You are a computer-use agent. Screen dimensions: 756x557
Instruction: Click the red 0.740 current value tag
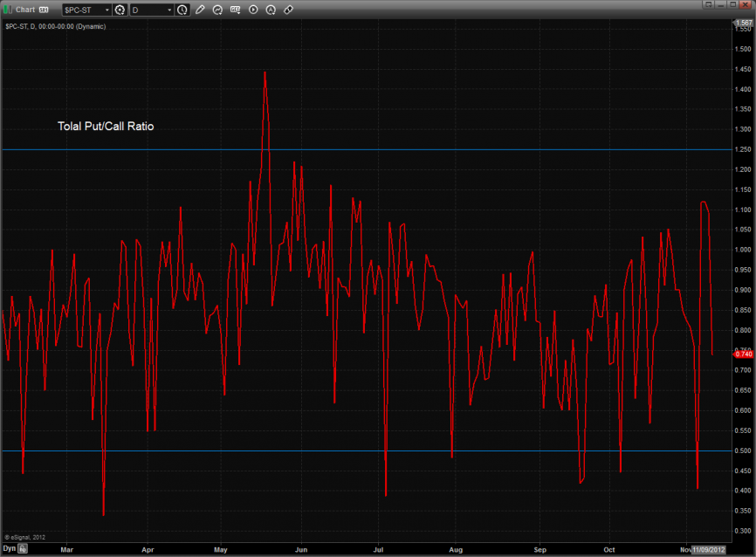(744, 354)
